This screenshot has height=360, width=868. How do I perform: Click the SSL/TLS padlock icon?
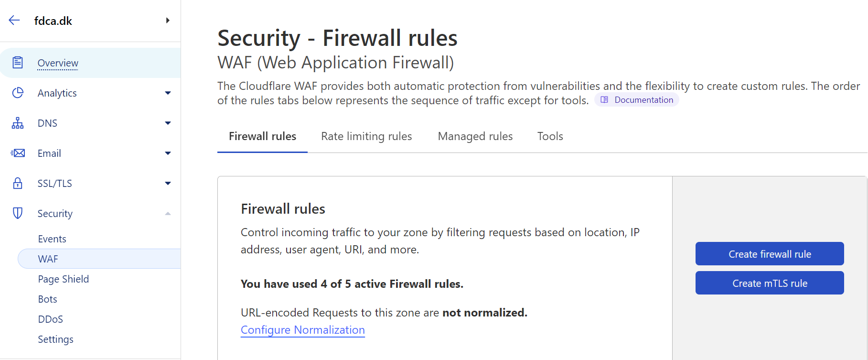point(18,183)
